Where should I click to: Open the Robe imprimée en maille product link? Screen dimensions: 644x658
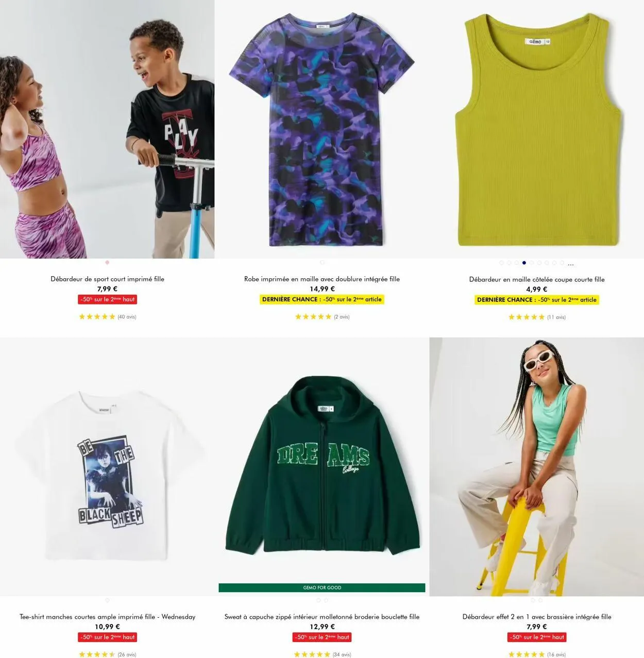[322, 279]
